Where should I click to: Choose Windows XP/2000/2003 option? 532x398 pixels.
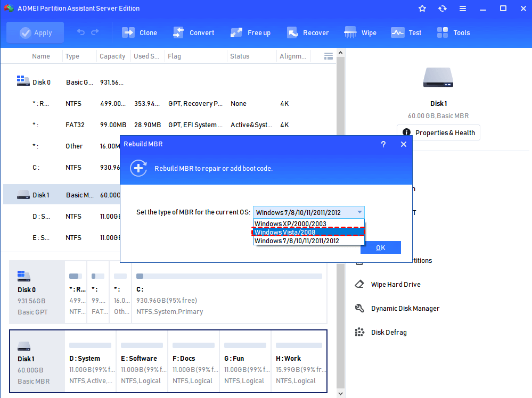[309, 224]
